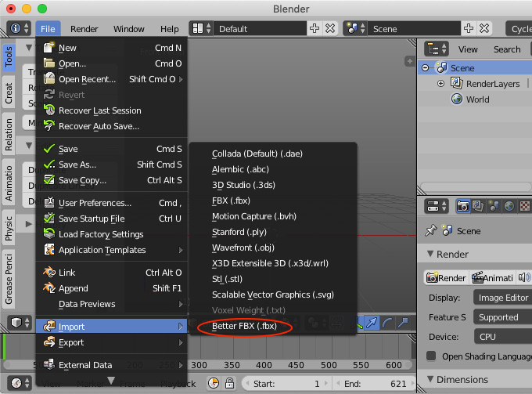Switch to the Tools sidebar tab
Viewport: 532px width, 394px height.
pos(9,56)
